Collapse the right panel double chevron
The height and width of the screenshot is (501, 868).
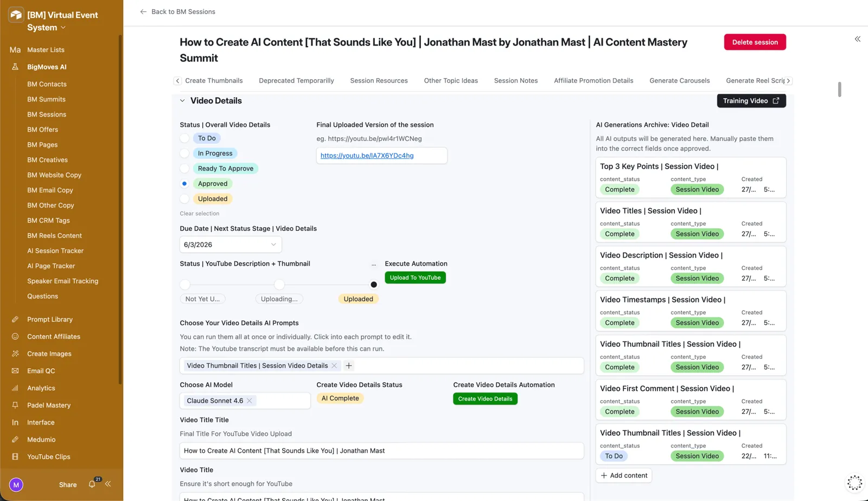click(x=858, y=39)
